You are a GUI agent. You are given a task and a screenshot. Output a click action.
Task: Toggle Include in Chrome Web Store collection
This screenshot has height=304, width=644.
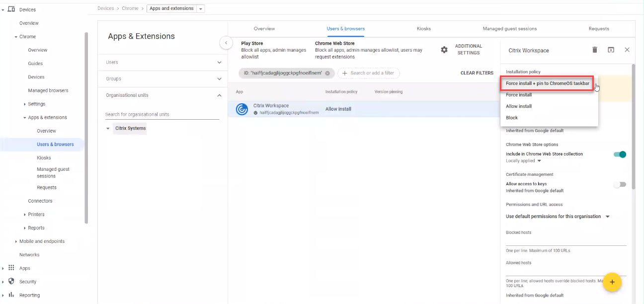pyautogui.click(x=620, y=154)
